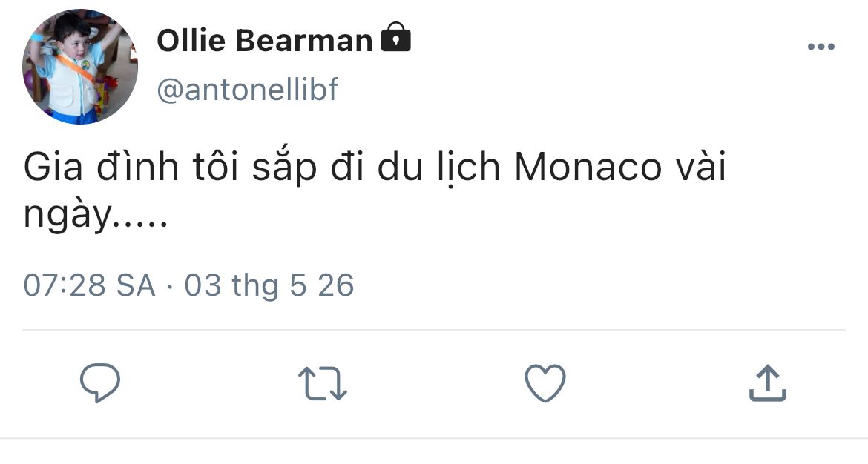This screenshot has height=464, width=868.
Task: Click the word "Monaco" in the tweet
Action: 588,169
